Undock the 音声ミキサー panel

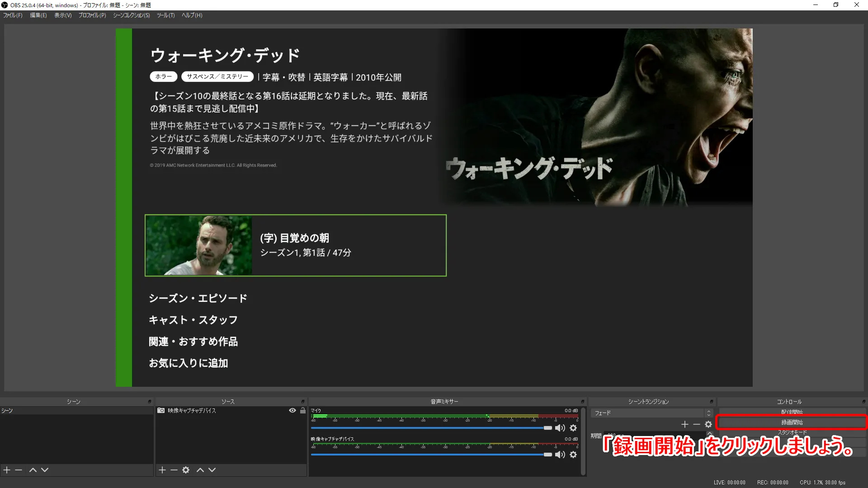pos(582,401)
